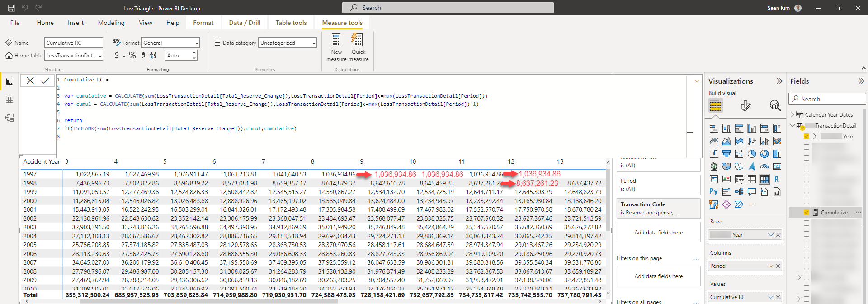Expand the formula bar with chevron
Image resolution: width=868 pixels, height=304 pixels.
click(697, 81)
